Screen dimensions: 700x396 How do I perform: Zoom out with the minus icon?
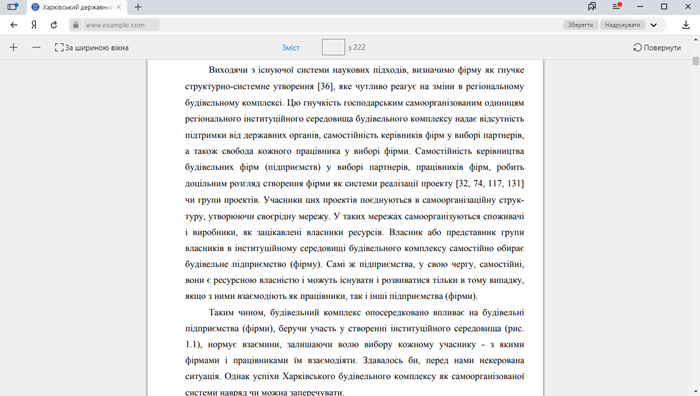click(36, 47)
